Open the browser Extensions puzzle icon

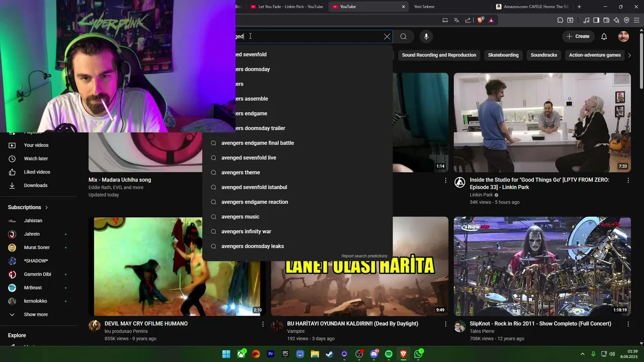pyautogui.click(x=560, y=20)
